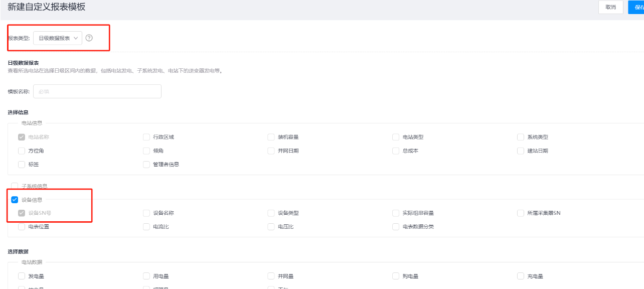This screenshot has height=289, width=644.
Task: Enable the 行政区域 checkbox
Action: [146, 137]
